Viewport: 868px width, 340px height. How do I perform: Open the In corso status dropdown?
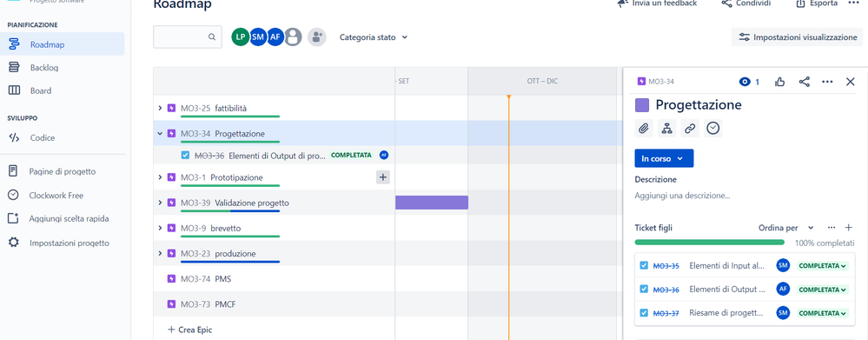tap(664, 158)
